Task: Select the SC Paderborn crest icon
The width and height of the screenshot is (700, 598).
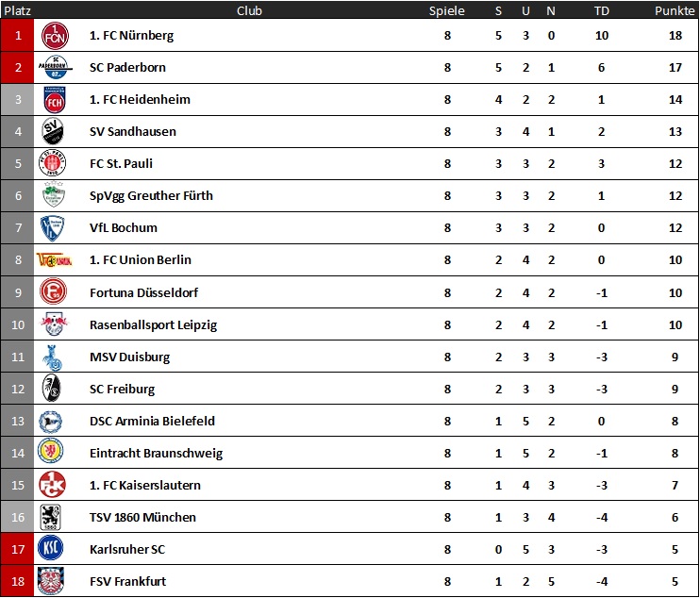Action: pyautogui.click(x=55, y=67)
